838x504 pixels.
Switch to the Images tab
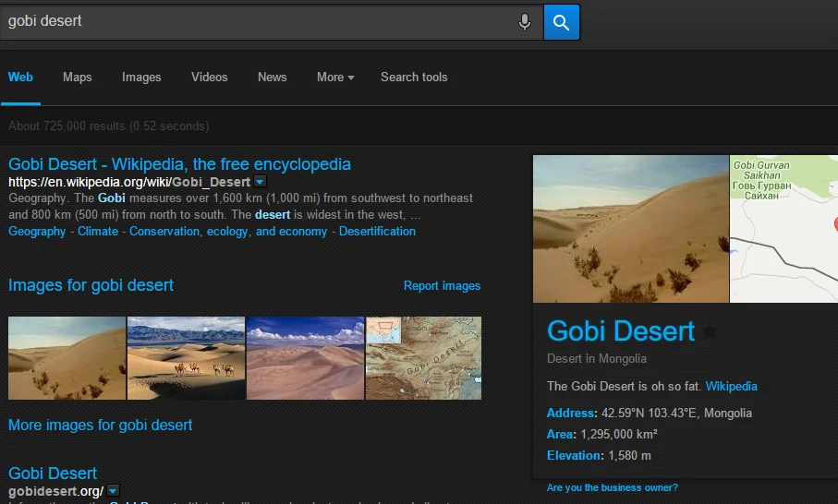(x=141, y=78)
